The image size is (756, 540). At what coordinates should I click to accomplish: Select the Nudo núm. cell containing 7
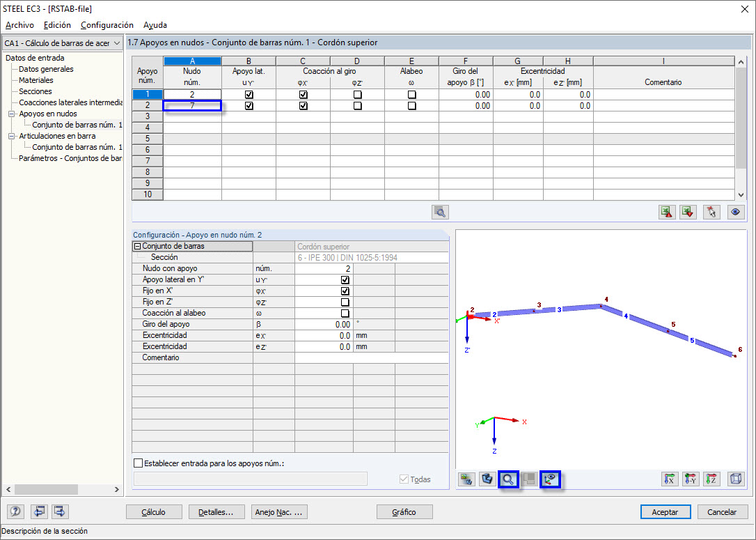pos(192,106)
